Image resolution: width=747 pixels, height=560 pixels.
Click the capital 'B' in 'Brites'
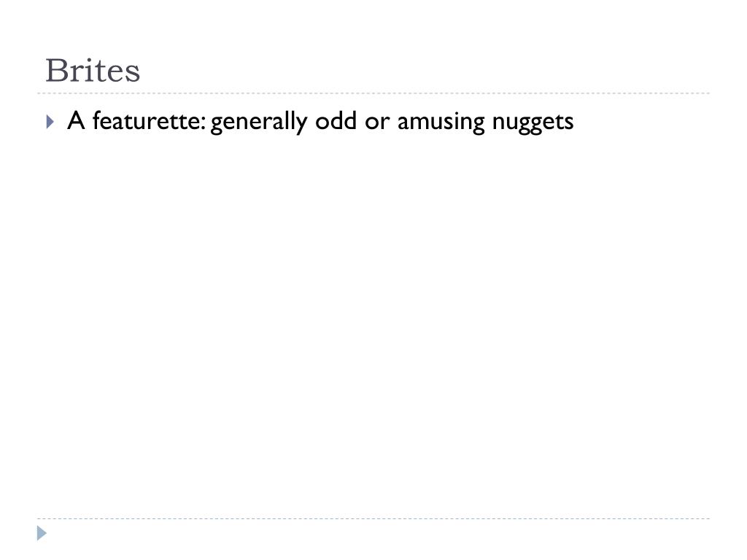(x=56, y=71)
